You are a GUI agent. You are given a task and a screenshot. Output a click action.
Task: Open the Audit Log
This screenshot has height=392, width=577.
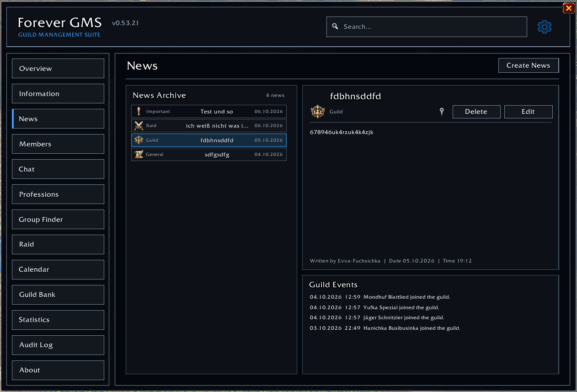58,345
